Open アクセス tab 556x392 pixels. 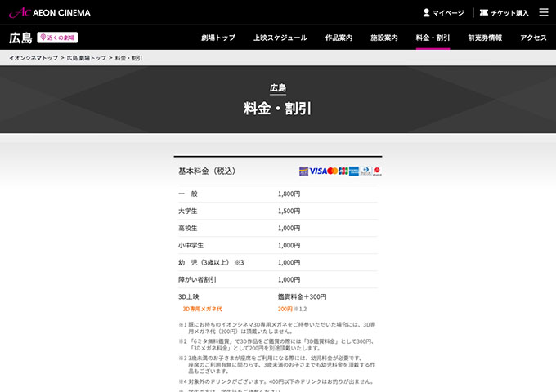pos(533,38)
